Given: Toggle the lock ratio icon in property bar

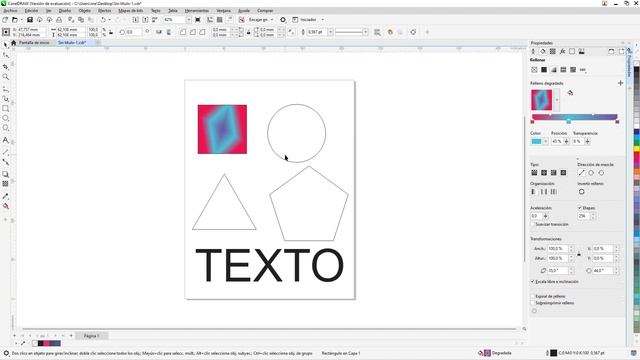Looking at the screenshot, I should (x=111, y=32).
